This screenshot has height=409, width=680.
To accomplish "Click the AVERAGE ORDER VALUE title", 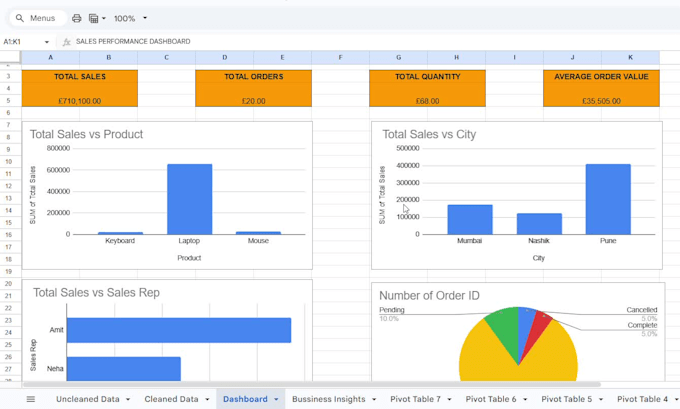I will click(602, 77).
